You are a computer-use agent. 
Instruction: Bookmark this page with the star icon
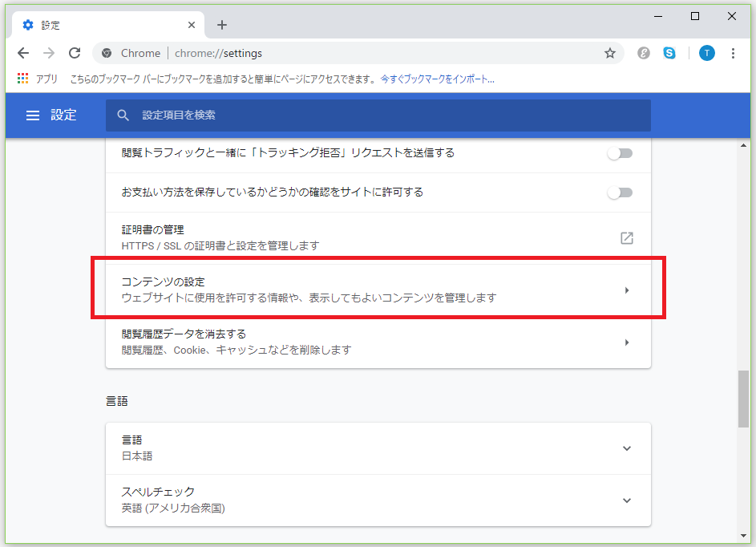pyautogui.click(x=609, y=53)
